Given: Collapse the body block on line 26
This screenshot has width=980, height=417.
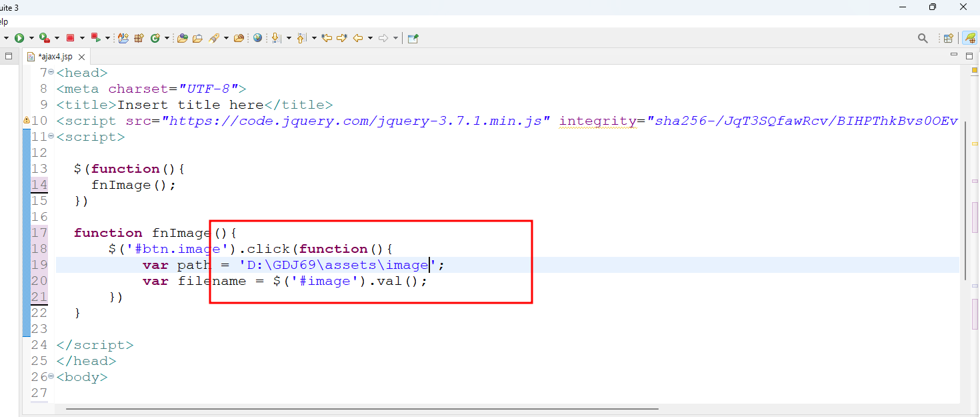Looking at the screenshot, I should click(x=51, y=376).
